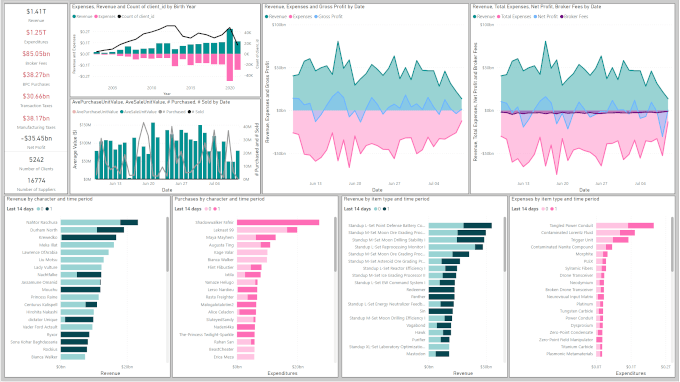This screenshot has height=382, width=680.
Task: Select the $30.66bn Transaction Taxes card
Action: tap(36, 100)
